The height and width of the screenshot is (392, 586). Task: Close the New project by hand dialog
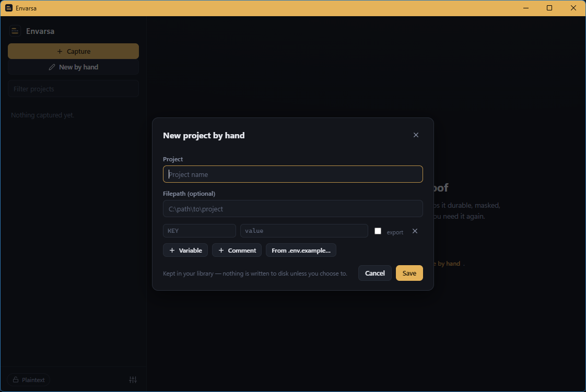click(x=416, y=135)
